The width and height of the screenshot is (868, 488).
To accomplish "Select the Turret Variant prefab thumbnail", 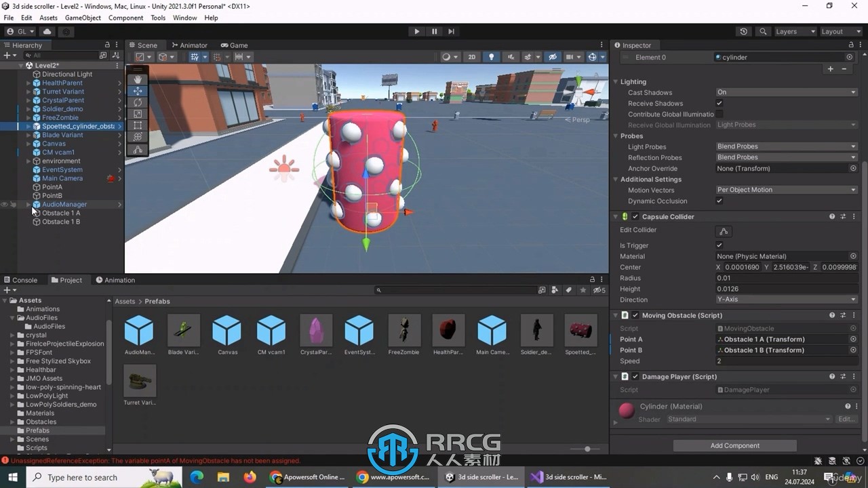I will click(x=140, y=381).
